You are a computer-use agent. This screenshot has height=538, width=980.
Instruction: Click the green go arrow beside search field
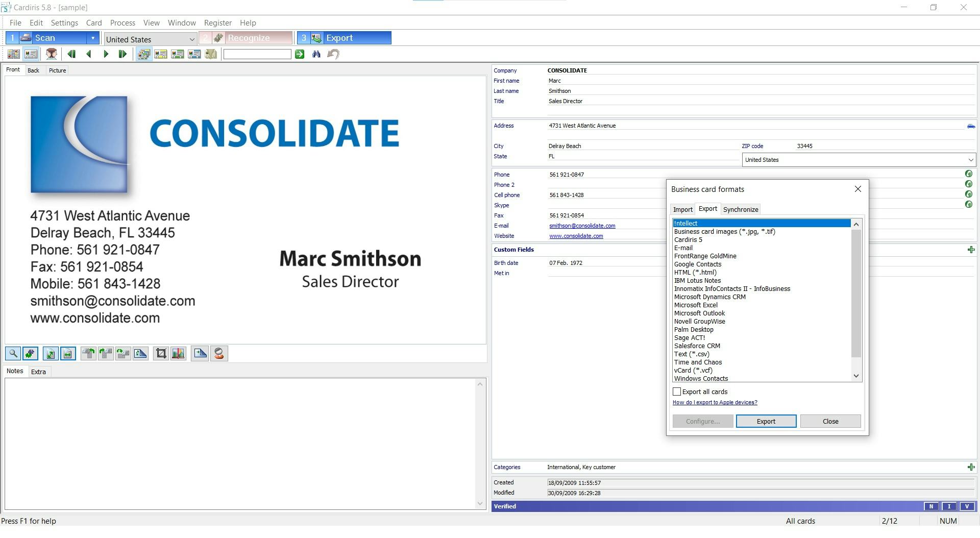tap(300, 54)
